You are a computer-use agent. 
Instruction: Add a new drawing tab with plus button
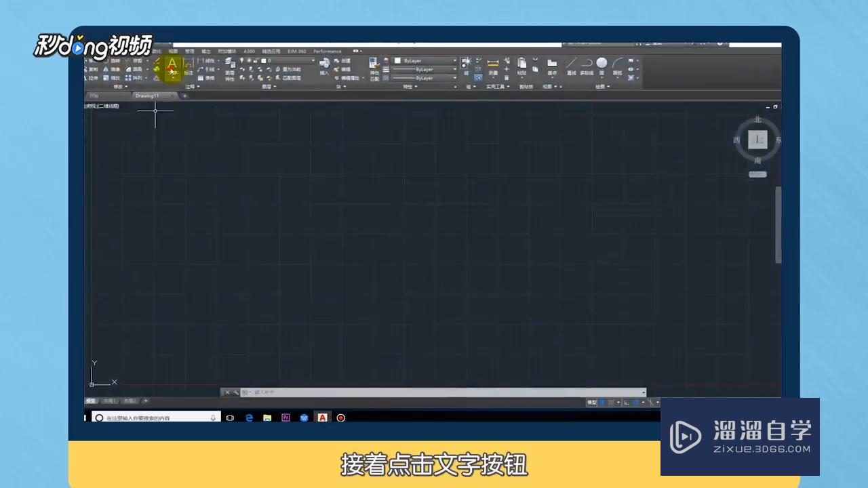[x=184, y=96]
